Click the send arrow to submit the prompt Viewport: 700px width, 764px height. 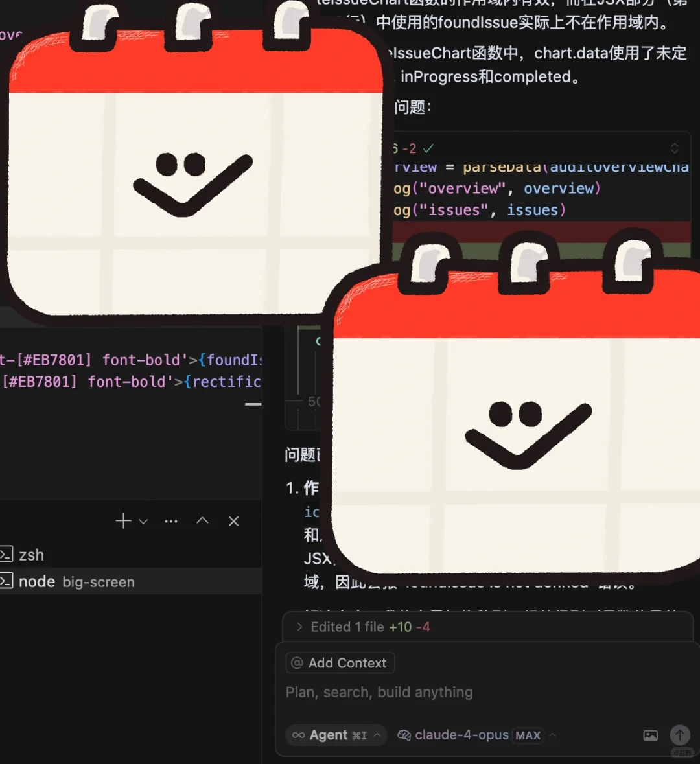[680, 735]
